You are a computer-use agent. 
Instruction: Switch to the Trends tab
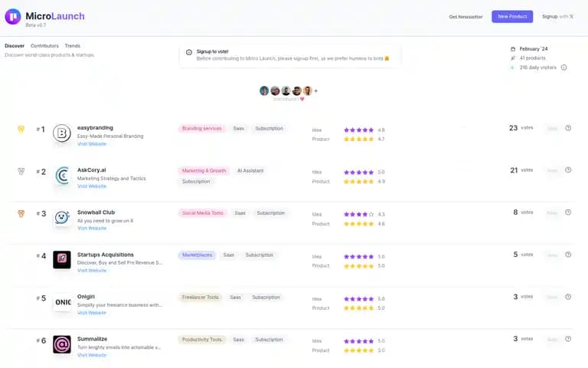[x=73, y=46]
